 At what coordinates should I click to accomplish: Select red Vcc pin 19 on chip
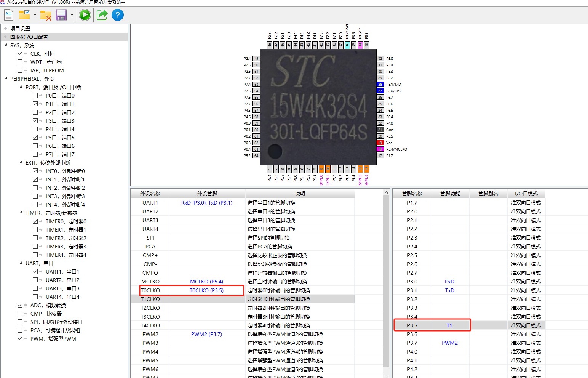[x=380, y=143]
